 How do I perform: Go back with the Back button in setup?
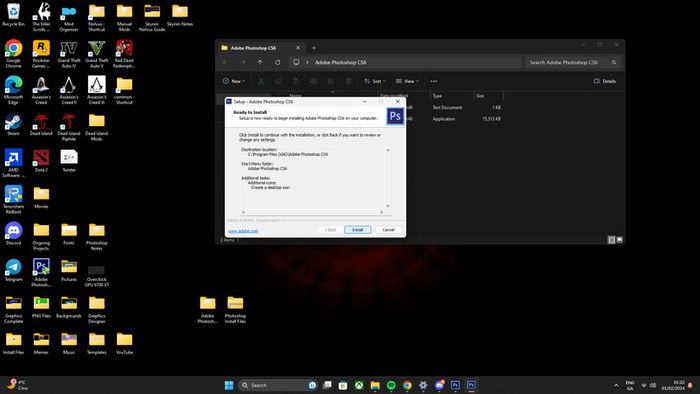(x=330, y=230)
